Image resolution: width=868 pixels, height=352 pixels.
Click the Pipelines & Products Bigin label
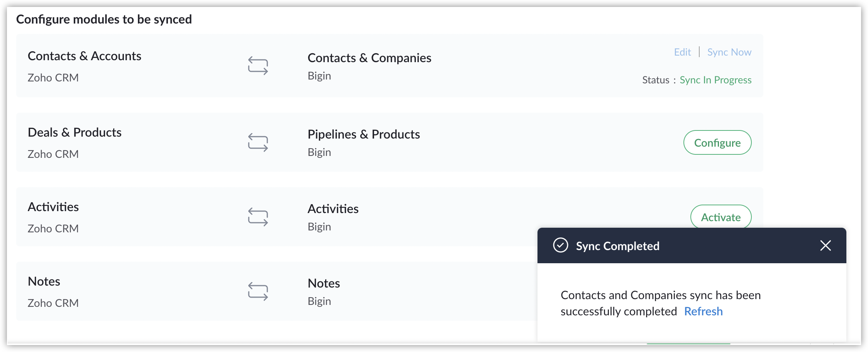point(319,152)
